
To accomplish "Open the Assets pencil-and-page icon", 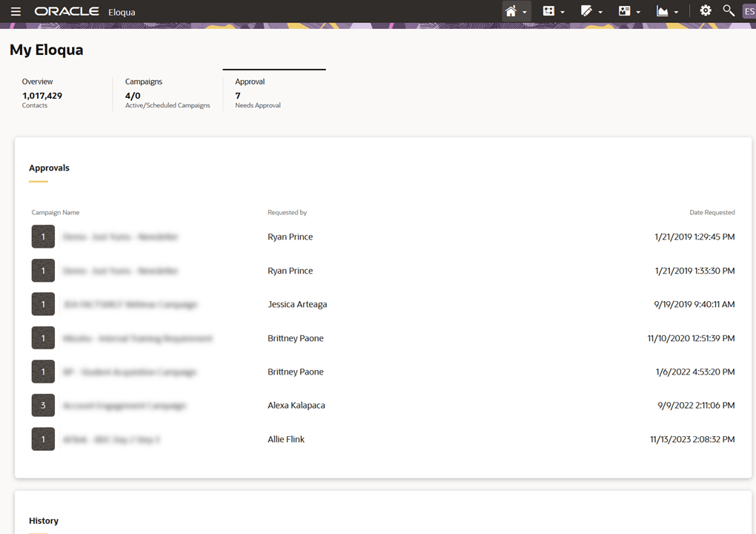I will click(586, 10).
